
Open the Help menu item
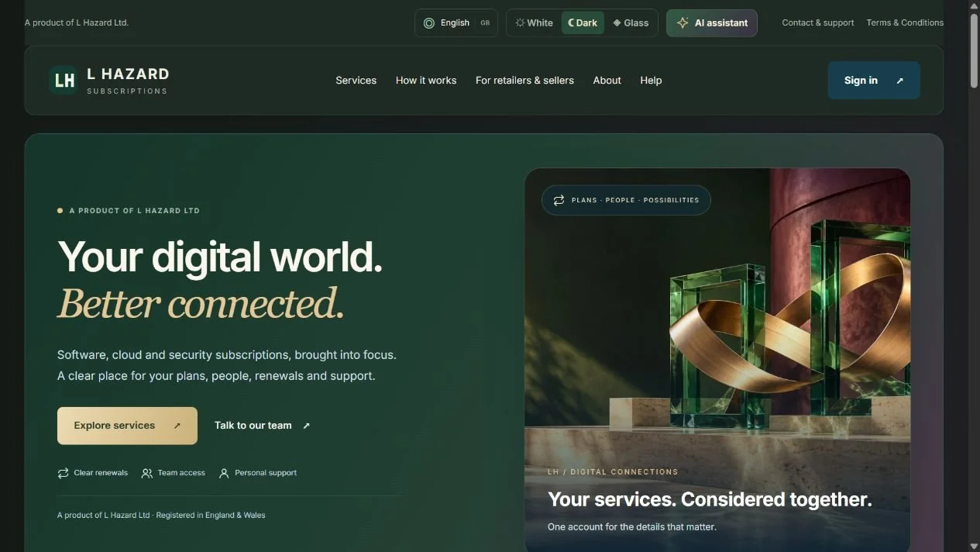[x=651, y=81]
